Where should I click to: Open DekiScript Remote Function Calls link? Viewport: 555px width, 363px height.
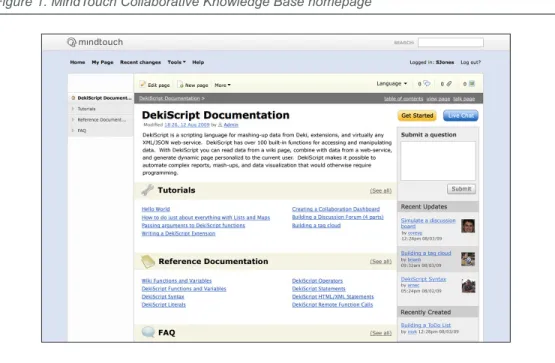click(332, 305)
